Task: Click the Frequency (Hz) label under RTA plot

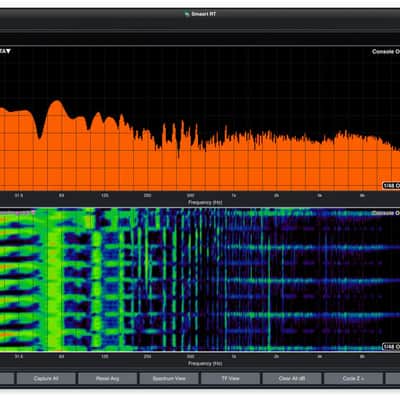Action: tap(205, 202)
